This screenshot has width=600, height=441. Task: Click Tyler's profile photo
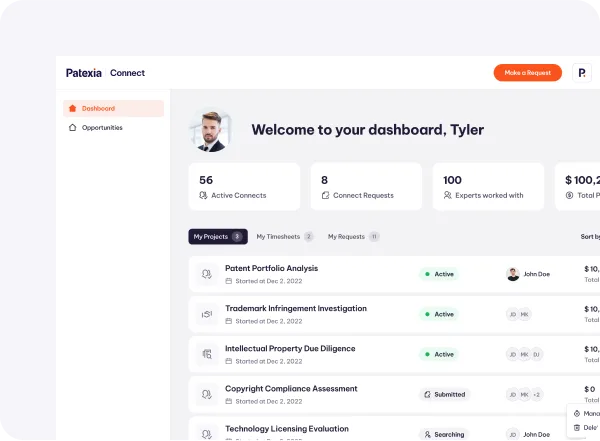click(211, 130)
